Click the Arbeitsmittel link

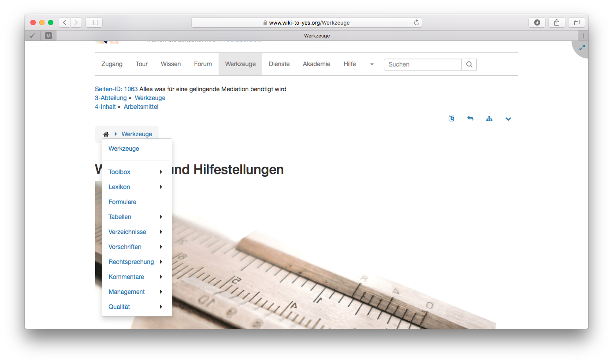(x=141, y=107)
